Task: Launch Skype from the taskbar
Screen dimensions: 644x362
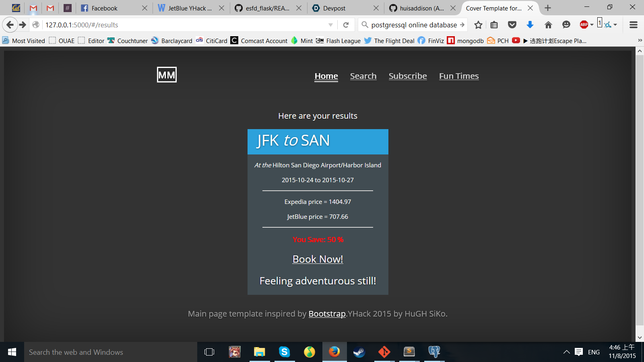Action: click(x=285, y=352)
